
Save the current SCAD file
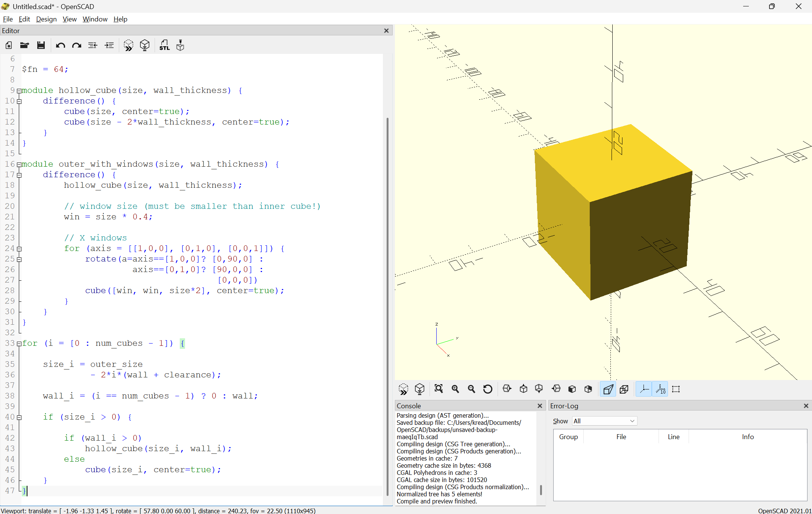[x=41, y=45]
